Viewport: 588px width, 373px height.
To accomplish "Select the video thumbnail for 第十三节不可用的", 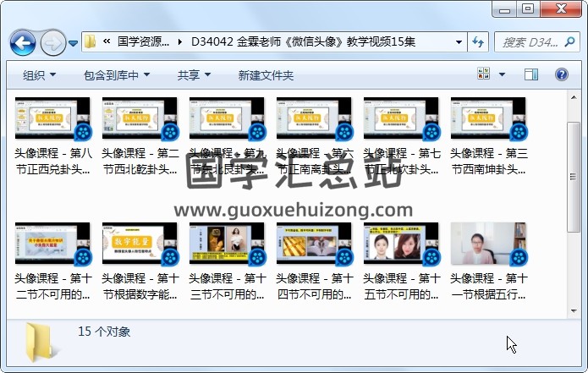I will (227, 244).
